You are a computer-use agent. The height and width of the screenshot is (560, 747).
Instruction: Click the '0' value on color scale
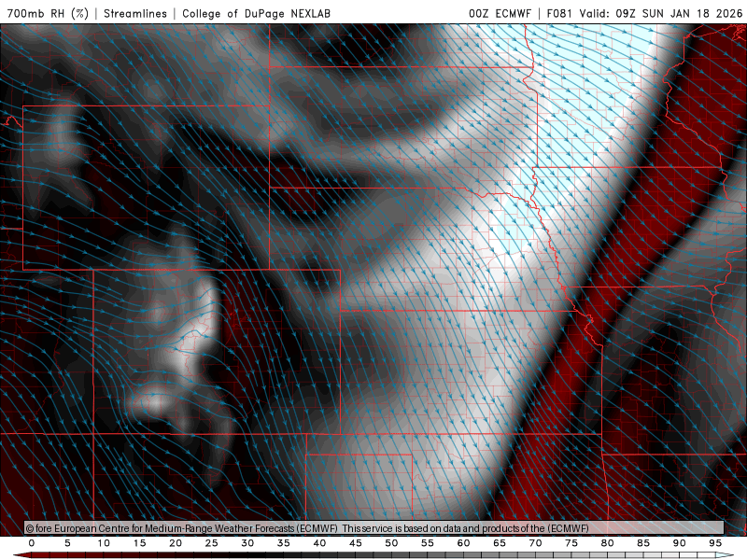[32, 543]
